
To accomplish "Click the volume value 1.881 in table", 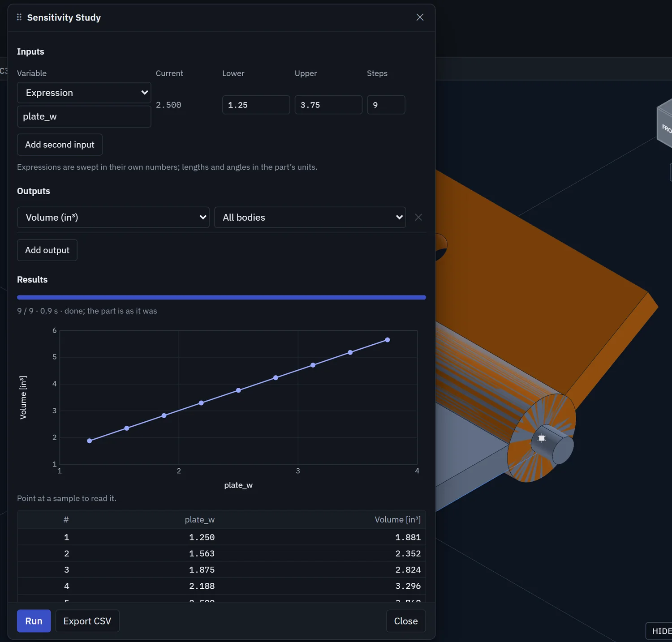I will tap(408, 537).
